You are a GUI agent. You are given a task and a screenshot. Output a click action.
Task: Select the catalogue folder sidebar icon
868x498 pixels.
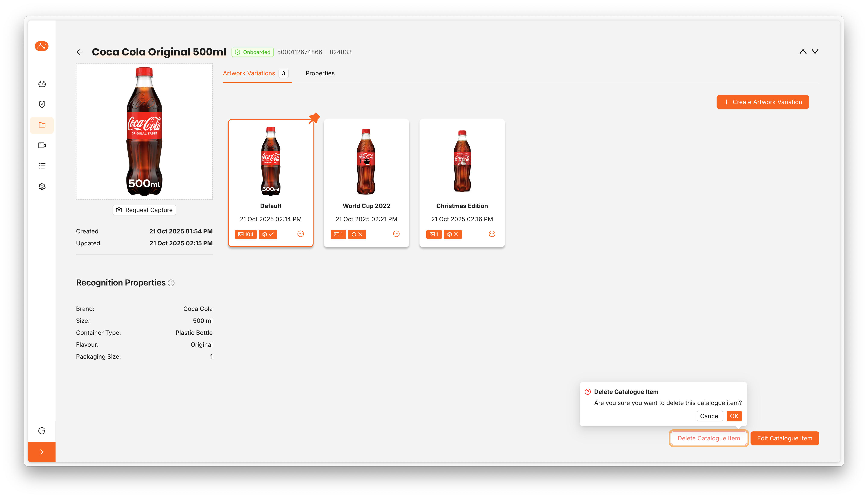42,125
